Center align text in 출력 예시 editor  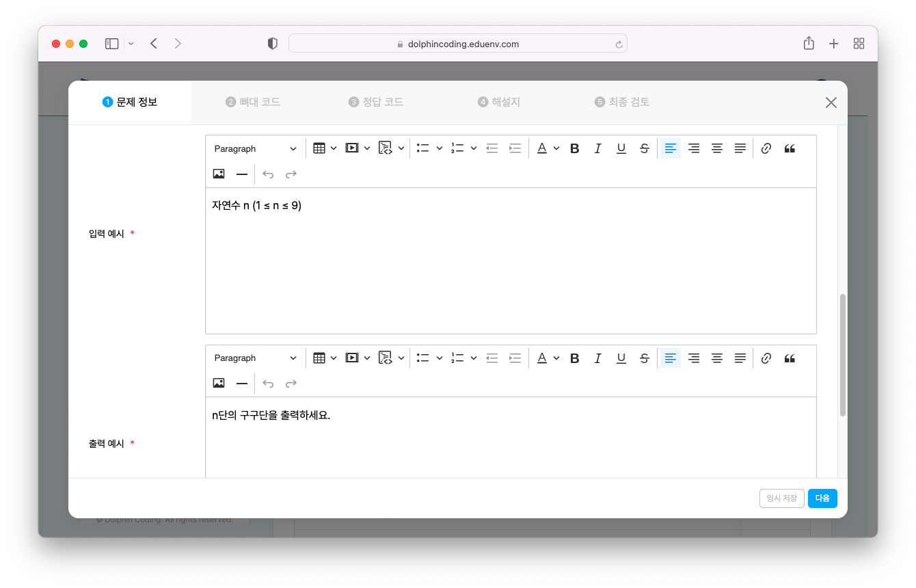(x=717, y=358)
